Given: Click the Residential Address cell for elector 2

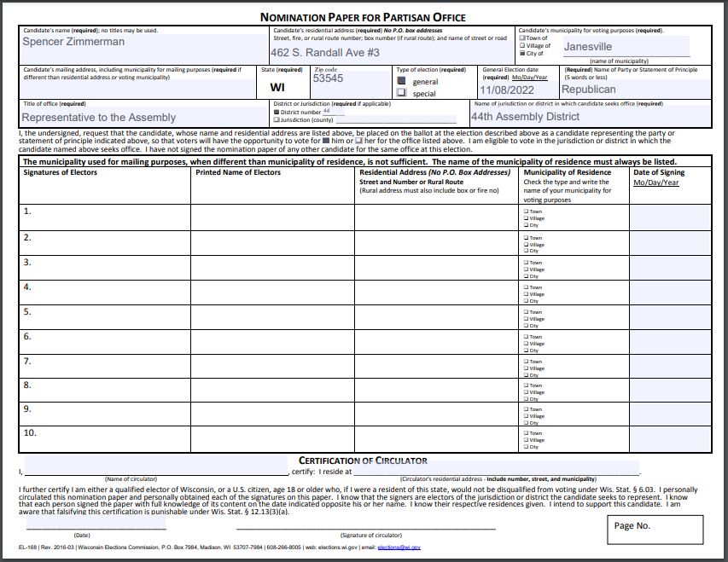Looking at the screenshot, I should 436,243.
